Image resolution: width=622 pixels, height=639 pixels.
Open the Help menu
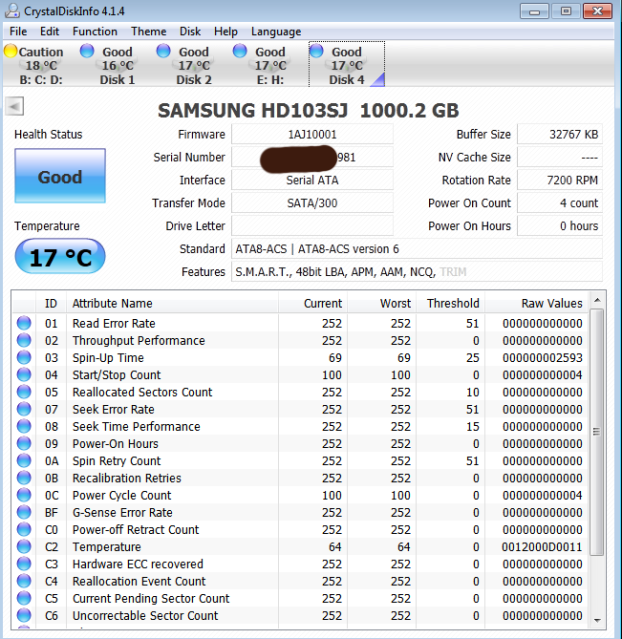225,31
